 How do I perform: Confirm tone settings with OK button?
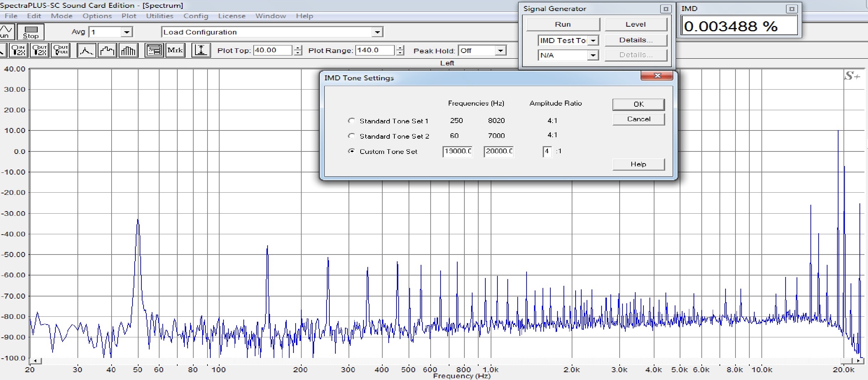(638, 104)
